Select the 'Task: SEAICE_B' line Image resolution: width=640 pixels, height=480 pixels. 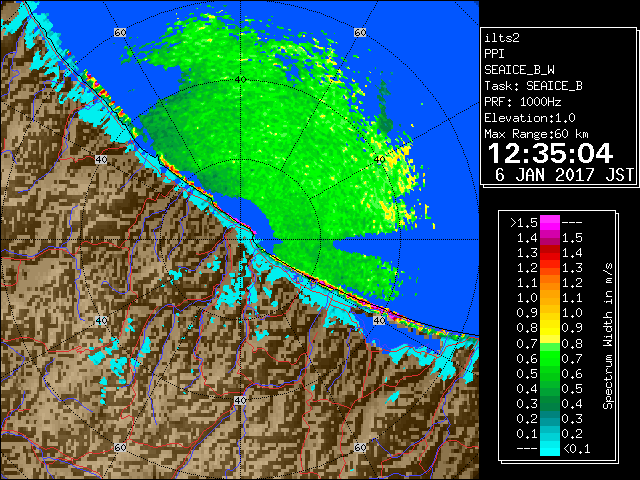pyautogui.click(x=533, y=86)
